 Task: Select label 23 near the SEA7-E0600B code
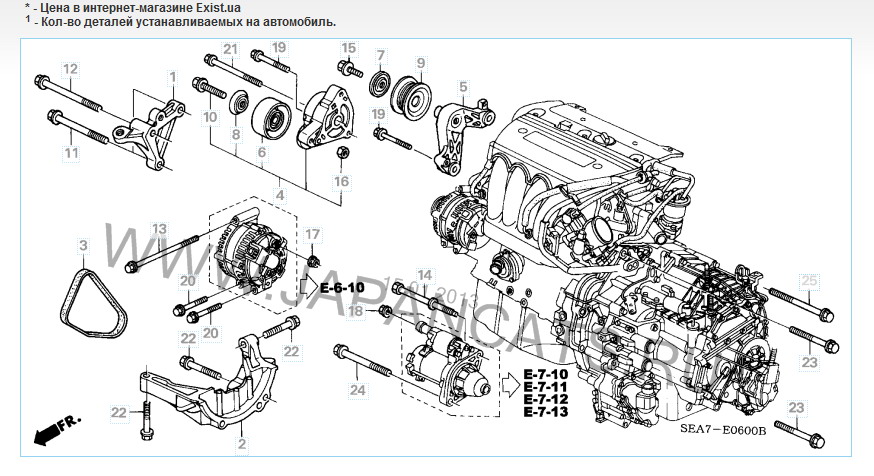pos(797,407)
